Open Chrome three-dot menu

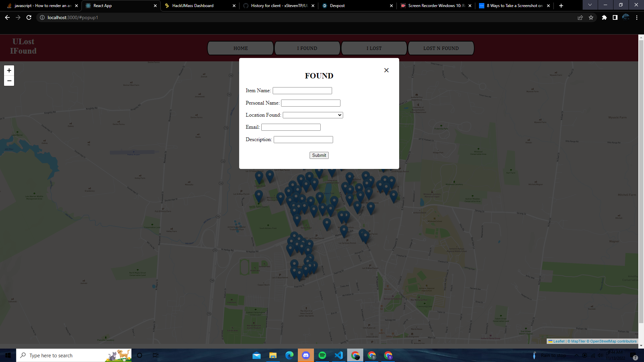[637, 17]
